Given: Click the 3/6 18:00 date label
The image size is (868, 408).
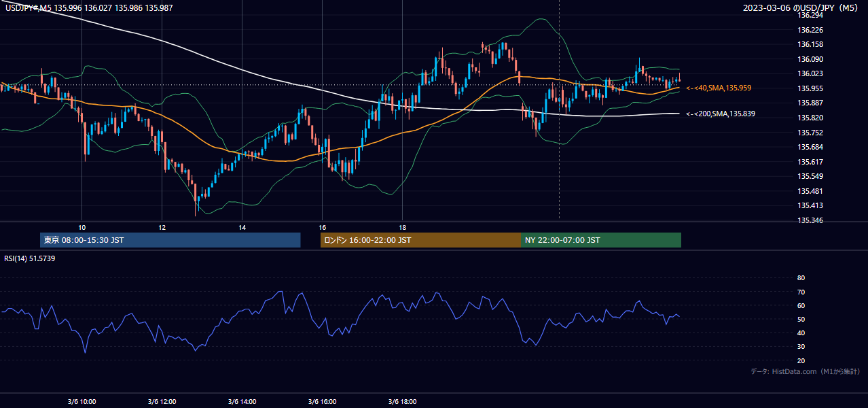Looking at the screenshot, I should pyautogui.click(x=402, y=401).
